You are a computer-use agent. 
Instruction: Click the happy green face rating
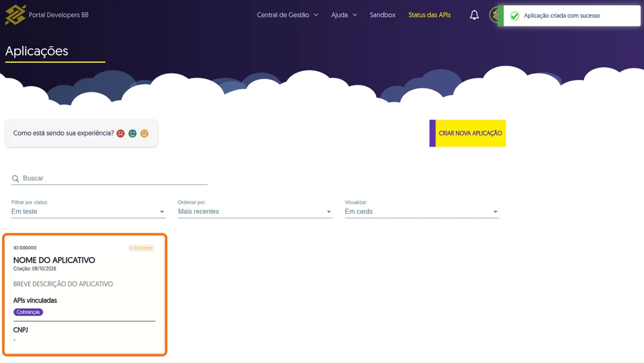[x=132, y=133]
